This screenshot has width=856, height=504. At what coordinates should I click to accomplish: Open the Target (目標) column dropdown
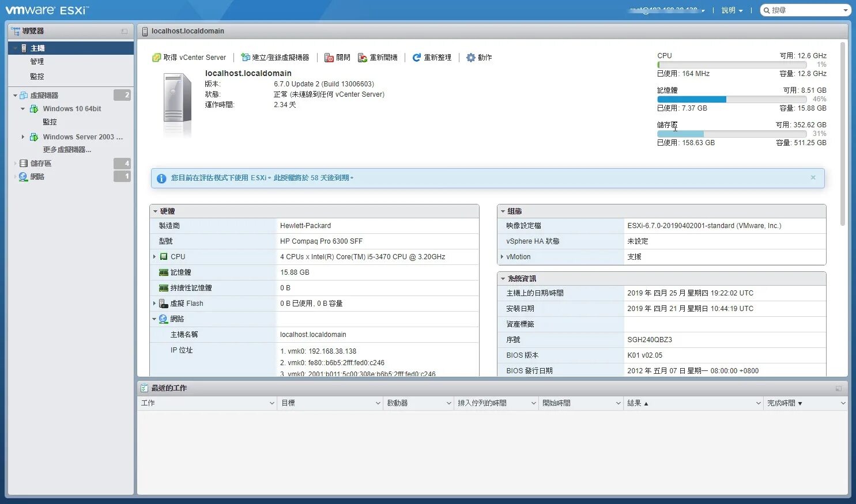(378, 403)
